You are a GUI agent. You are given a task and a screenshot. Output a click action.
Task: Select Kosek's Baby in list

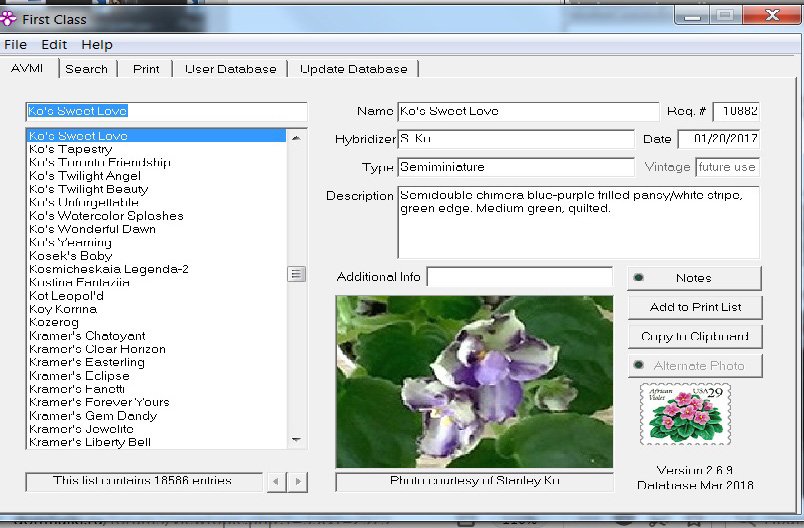point(156,256)
